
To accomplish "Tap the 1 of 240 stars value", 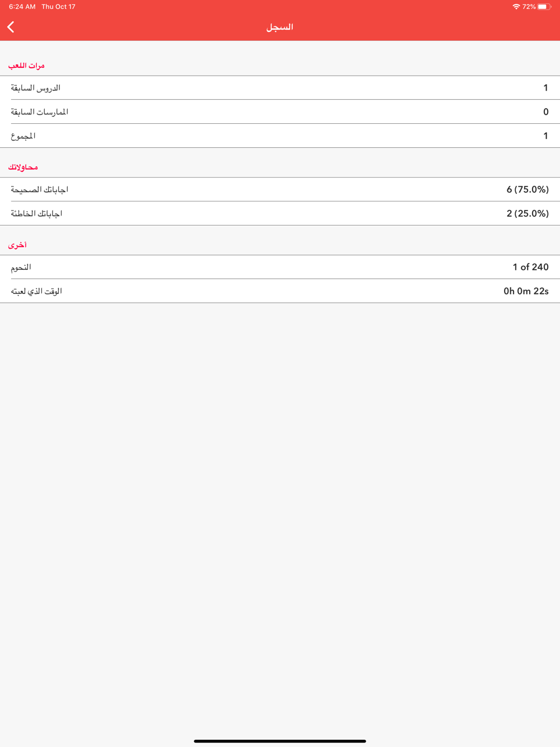I will (x=530, y=267).
